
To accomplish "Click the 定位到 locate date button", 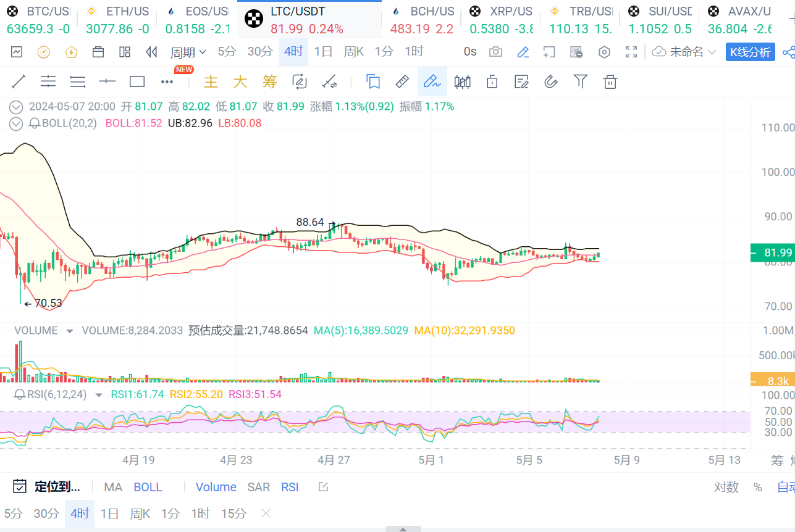I will pos(47,487).
